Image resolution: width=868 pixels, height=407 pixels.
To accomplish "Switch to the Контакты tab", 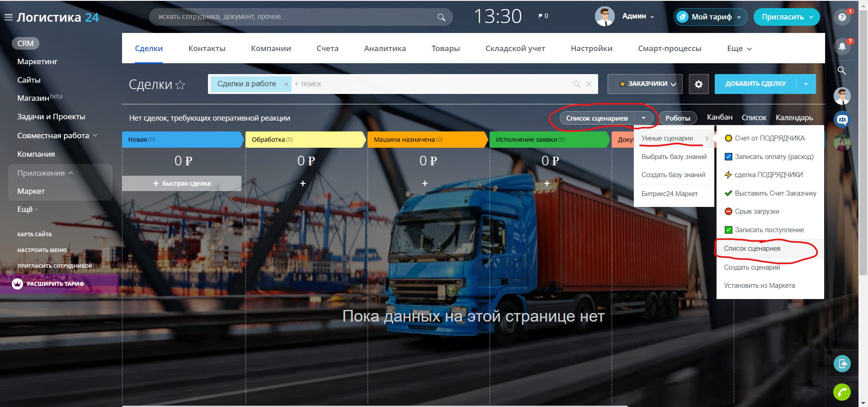I will 207,49.
